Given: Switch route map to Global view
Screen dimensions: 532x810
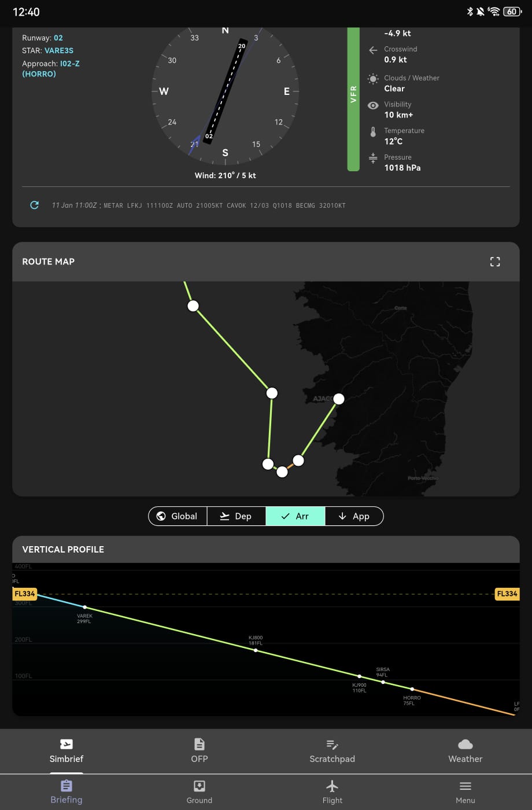Looking at the screenshot, I should tap(178, 516).
